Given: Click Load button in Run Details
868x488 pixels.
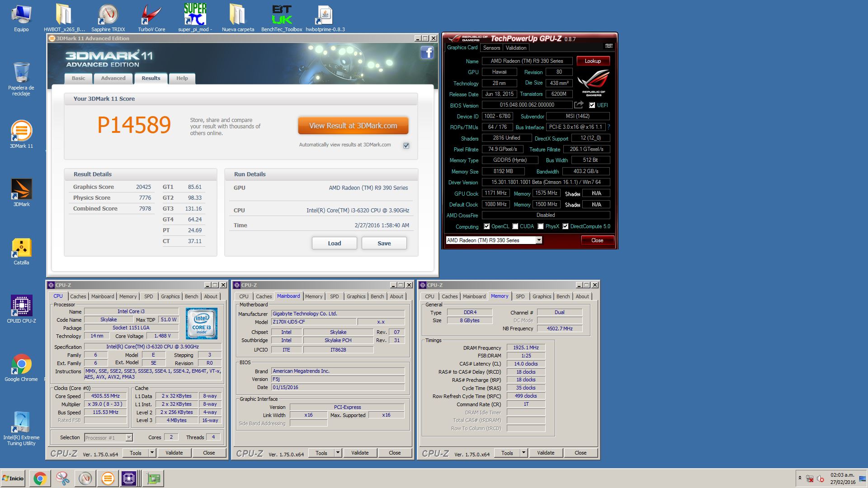Looking at the screenshot, I should pyautogui.click(x=335, y=243).
